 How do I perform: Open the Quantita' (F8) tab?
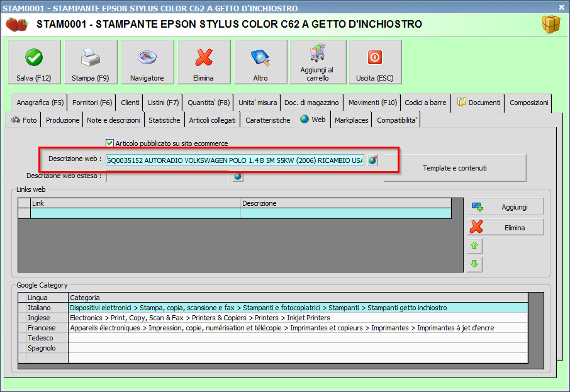click(x=209, y=103)
